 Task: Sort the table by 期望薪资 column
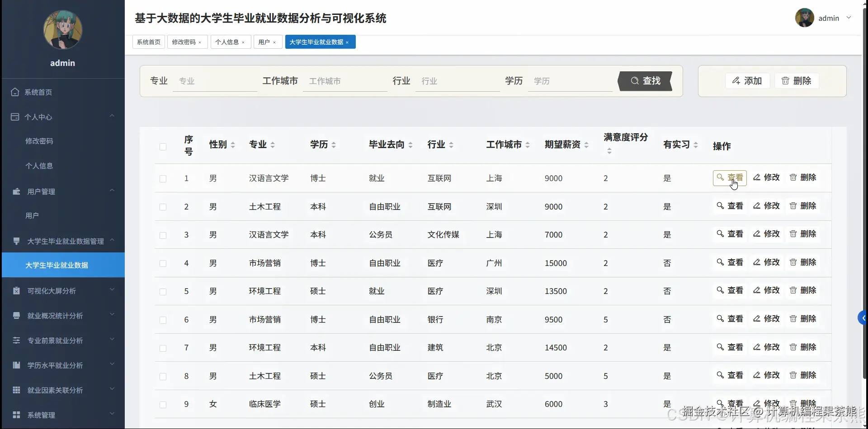tap(586, 145)
